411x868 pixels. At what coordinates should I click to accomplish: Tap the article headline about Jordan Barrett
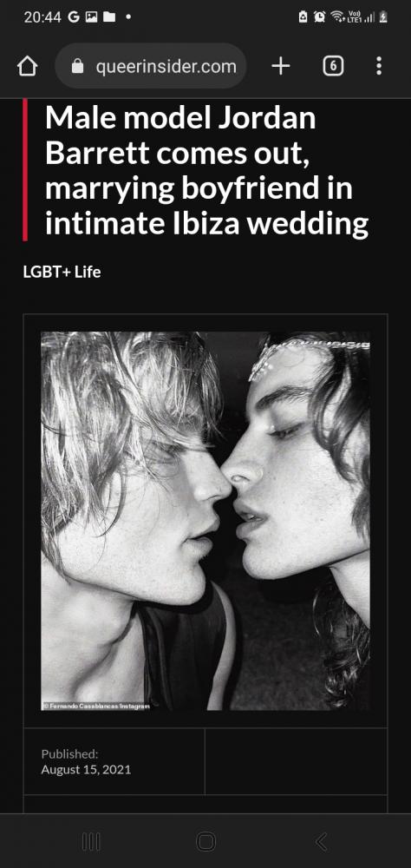pyautogui.click(x=206, y=171)
